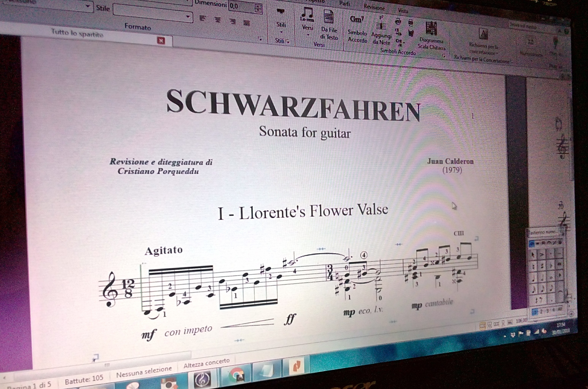Switch to voice 3 on the keypad

(548, 311)
